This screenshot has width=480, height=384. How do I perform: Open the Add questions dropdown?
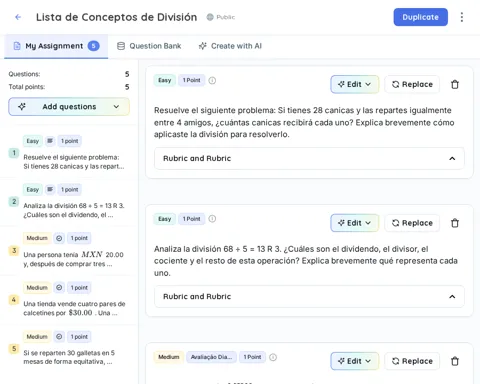tap(69, 107)
